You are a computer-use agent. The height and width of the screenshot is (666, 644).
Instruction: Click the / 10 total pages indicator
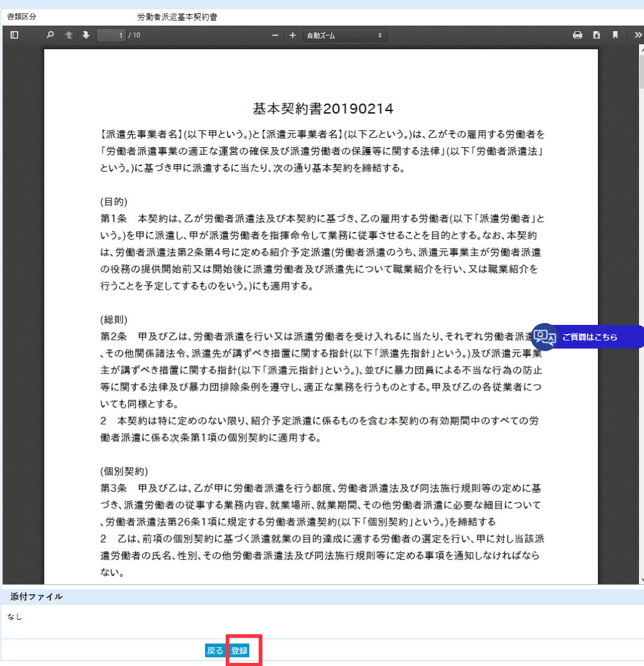(x=134, y=36)
